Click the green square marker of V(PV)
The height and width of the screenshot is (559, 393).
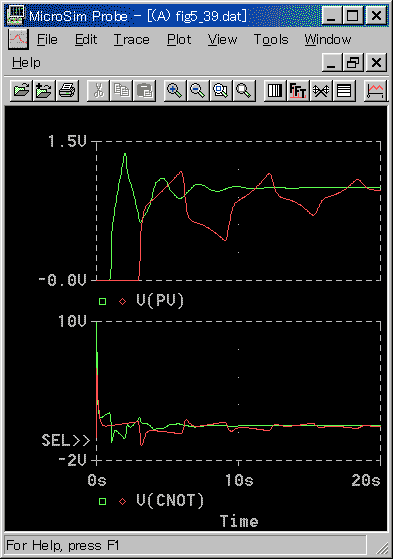click(102, 302)
